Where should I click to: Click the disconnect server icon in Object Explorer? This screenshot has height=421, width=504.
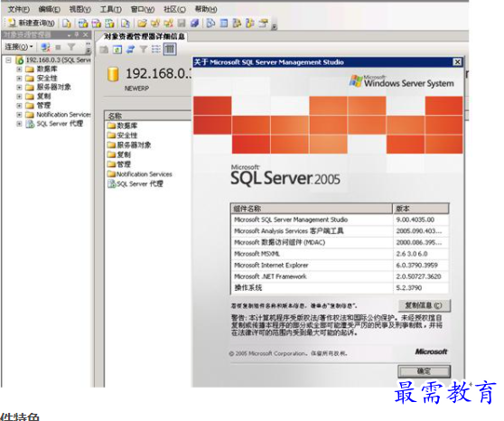(x=46, y=47)
